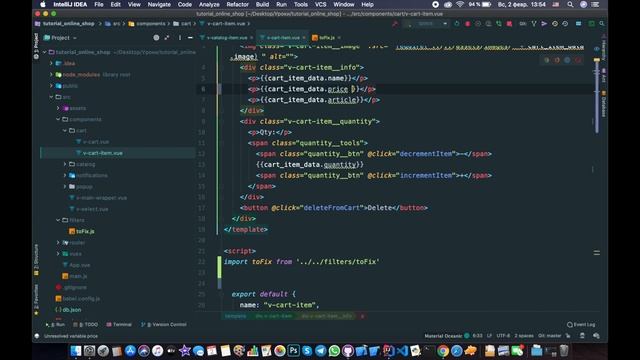Click the VCS commit arrow icon
Image resolution: width=640 pixels, height=360 pixels.
click(x=544, y=24)
